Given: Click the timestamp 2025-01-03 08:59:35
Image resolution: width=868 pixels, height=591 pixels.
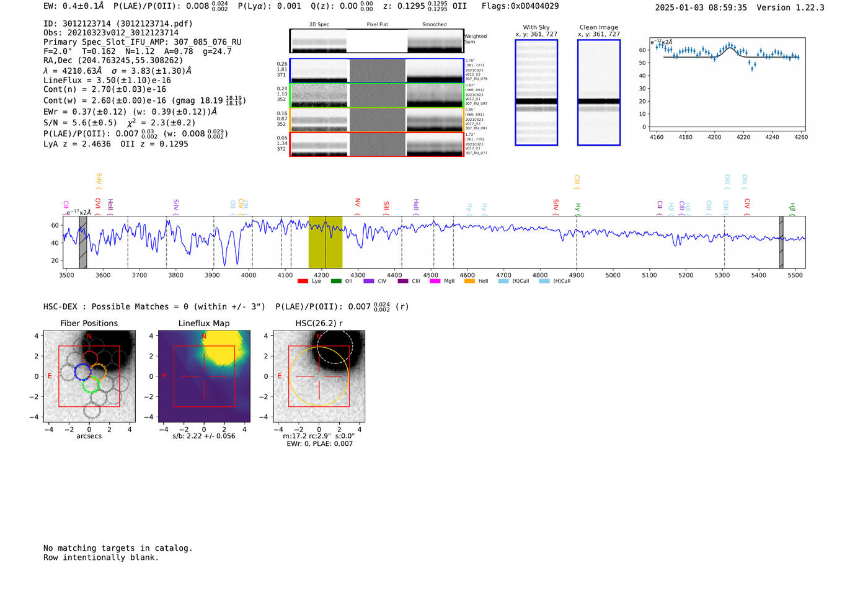Looking at the screenshot, I should (701, 7).
